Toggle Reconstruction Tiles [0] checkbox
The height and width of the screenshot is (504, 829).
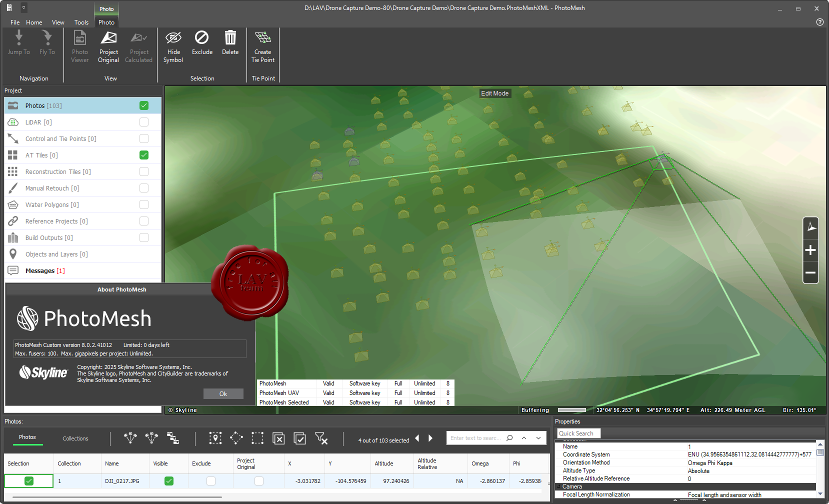(144, 171)
